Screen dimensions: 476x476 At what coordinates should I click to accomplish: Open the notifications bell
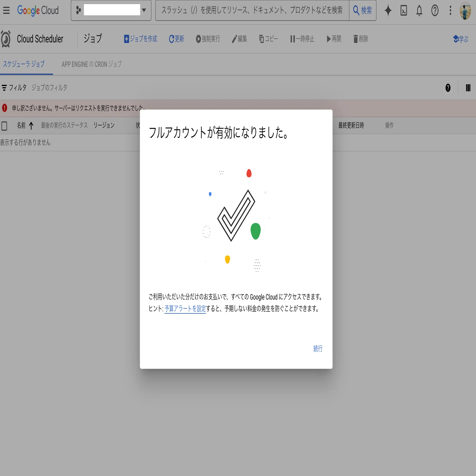419,10
